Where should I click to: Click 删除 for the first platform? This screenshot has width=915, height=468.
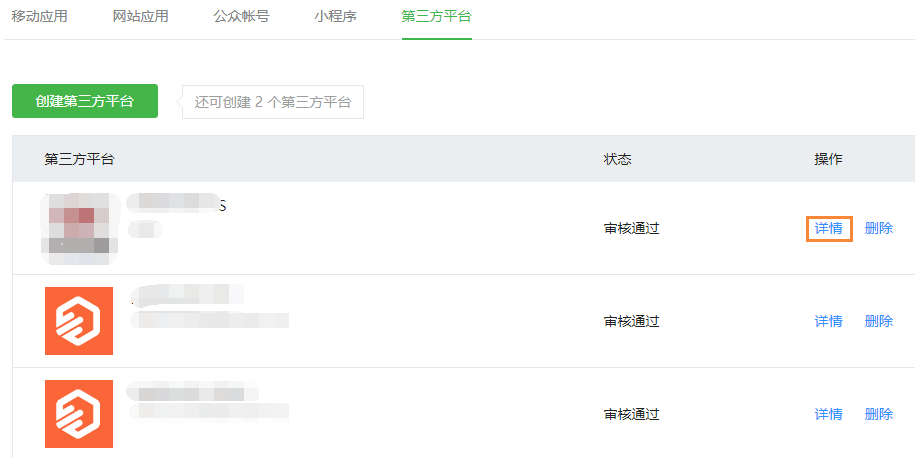(x=879, y=228)
